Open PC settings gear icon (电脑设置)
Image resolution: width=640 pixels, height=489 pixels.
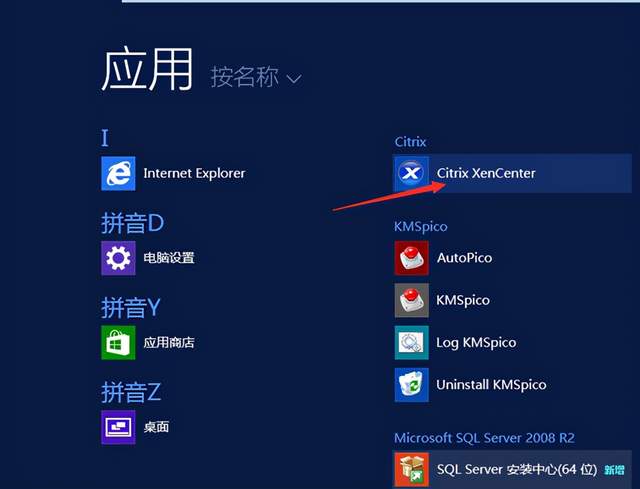pos(118,258)
